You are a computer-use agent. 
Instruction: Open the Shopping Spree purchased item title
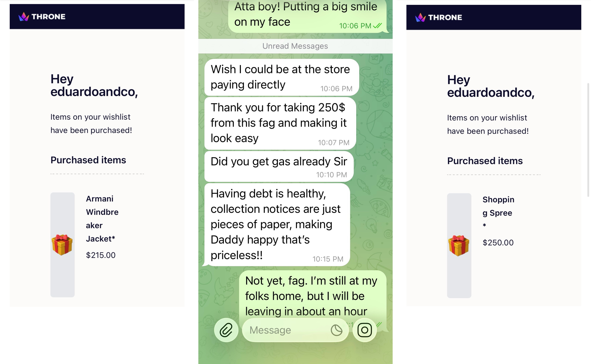click(x=498, y=206)
